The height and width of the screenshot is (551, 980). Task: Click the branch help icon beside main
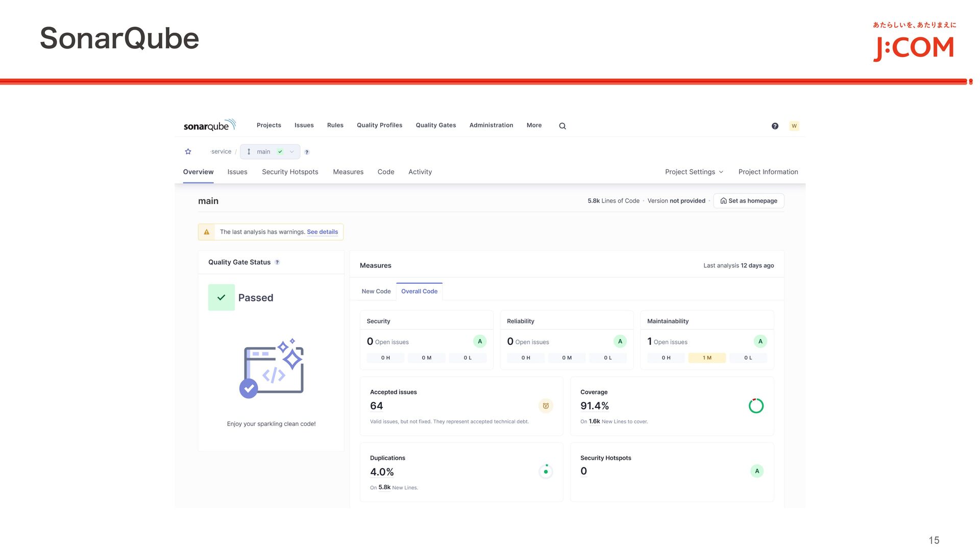[x=307, y=152]
